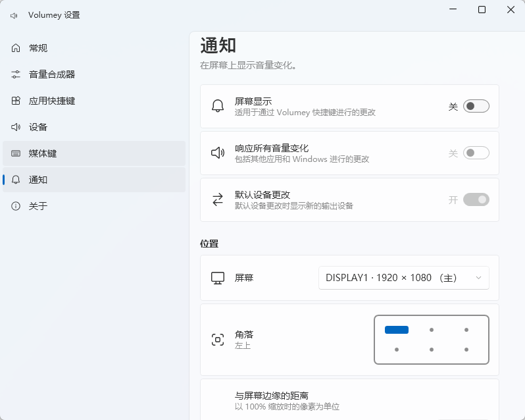The image size is (525, 420).
Task: Click the 位置 section header
Action: pos(209,244)
